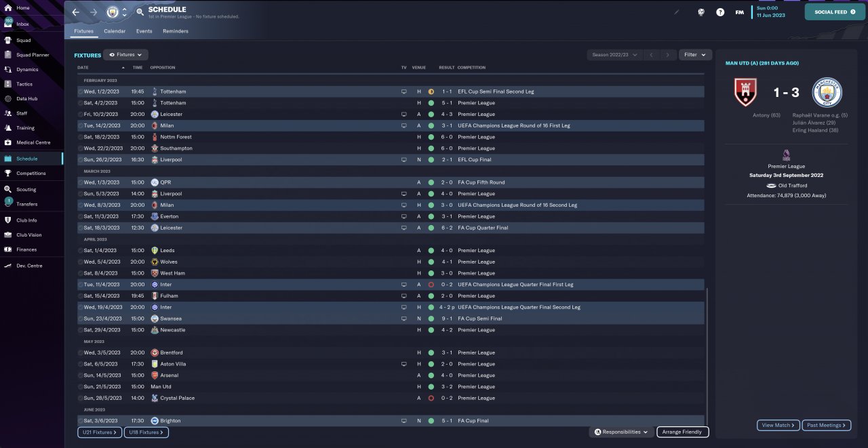Go to Squad in the sidebar
The image size is (868, 448).
click(x=31, y=40)
